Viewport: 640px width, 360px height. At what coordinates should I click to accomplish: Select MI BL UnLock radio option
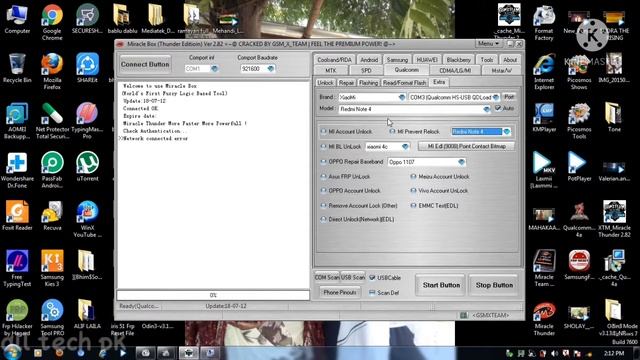(324, 146)
